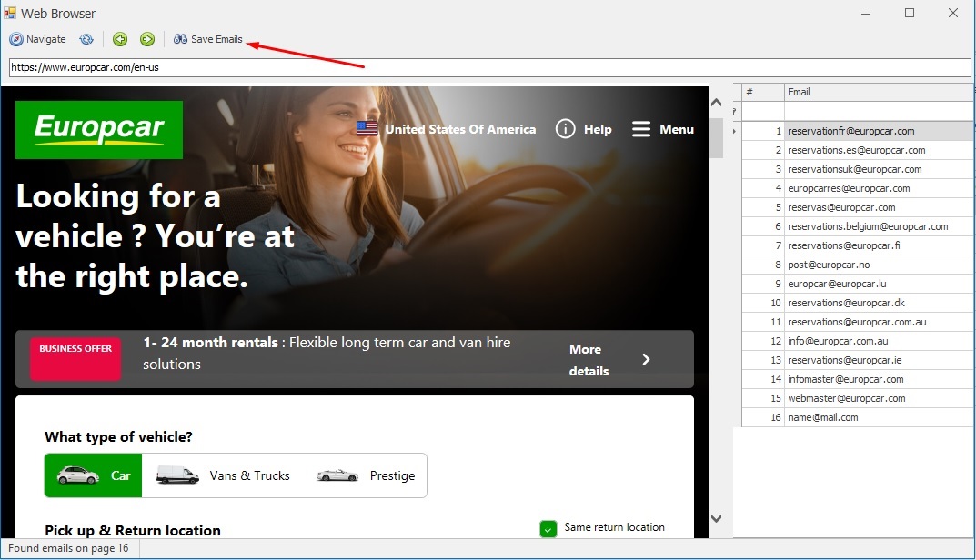
Task: Select europcar@europcar.lu row
Action: (858, 284)
